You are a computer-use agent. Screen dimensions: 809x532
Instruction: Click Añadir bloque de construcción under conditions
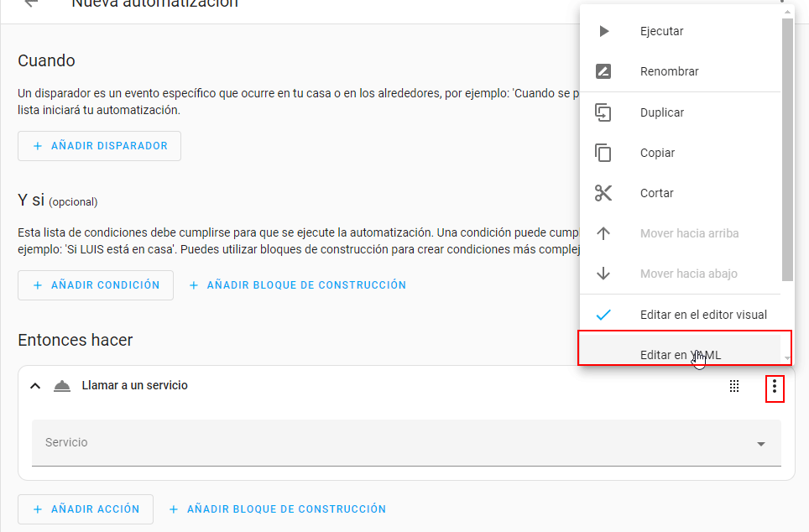click(298, 285)
